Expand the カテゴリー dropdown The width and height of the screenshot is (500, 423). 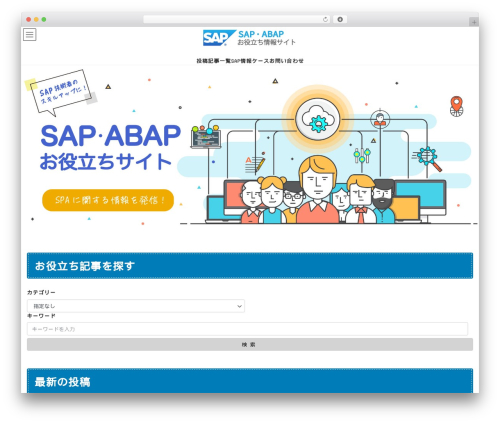click(x=136, y=306)
